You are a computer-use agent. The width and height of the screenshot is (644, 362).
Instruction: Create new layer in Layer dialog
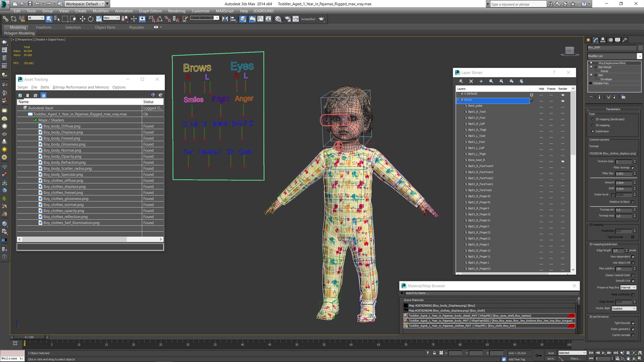point(461,81)
